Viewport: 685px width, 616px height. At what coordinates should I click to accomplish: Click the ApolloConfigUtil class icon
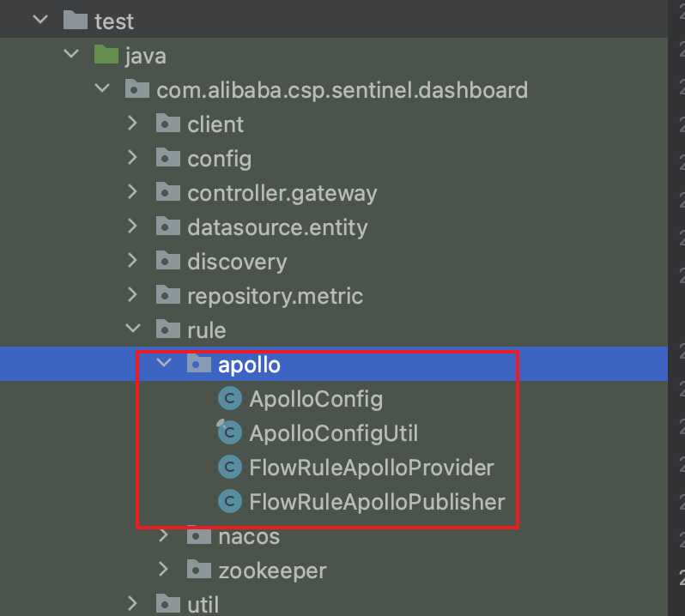[x=230, y=432]
